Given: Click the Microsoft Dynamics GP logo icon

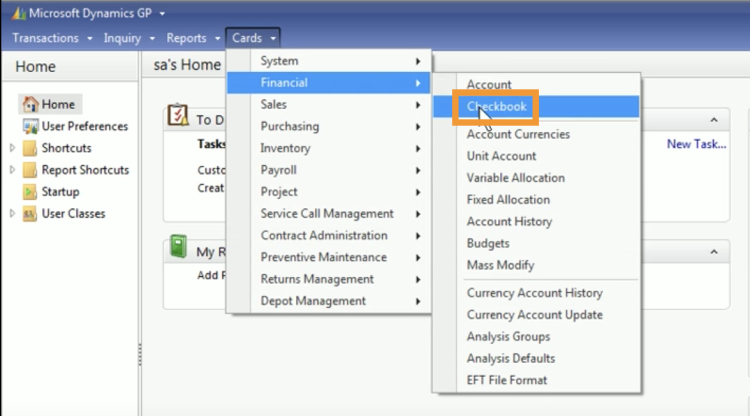Looking at the screenshot, I should coord(19,13).
